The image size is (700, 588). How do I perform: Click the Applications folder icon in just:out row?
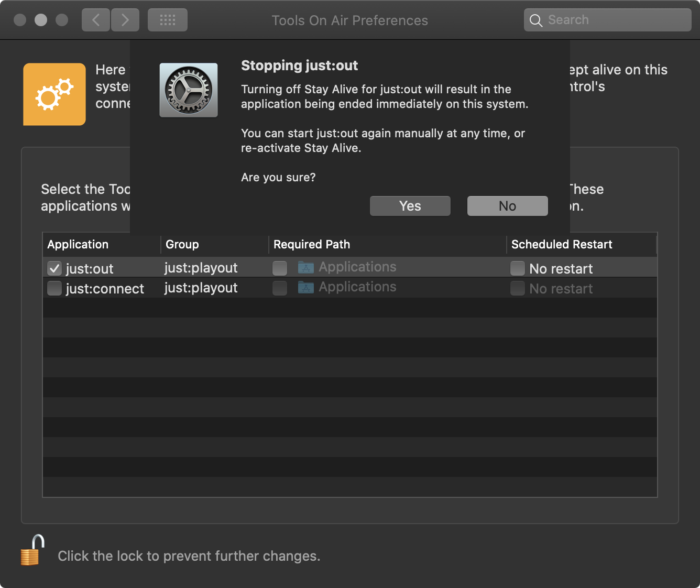click(x=306, y=267)
